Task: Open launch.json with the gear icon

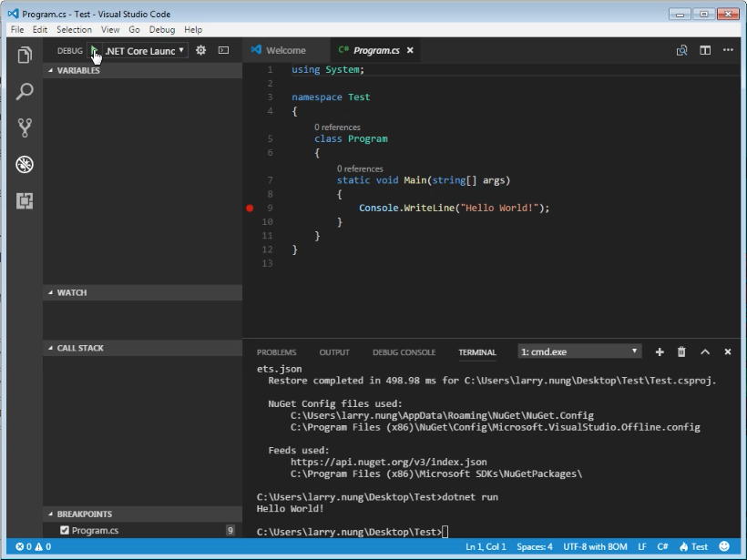Action: (201, 50)
